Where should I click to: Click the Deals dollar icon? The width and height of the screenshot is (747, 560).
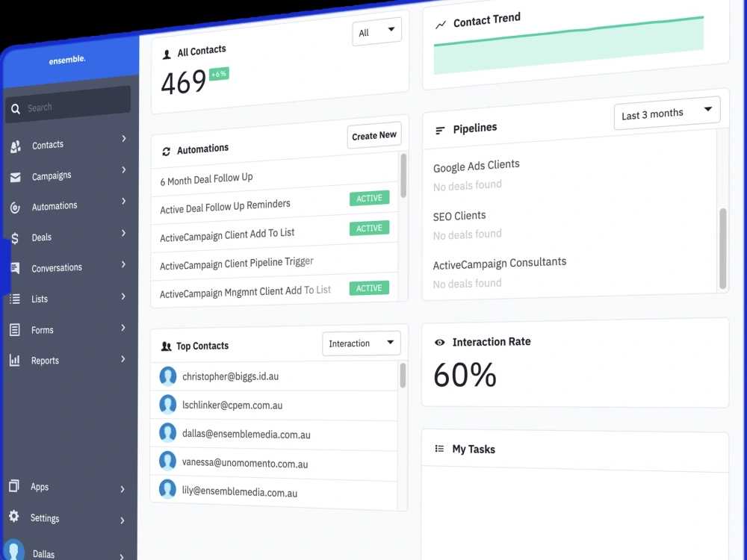point(15,238)
